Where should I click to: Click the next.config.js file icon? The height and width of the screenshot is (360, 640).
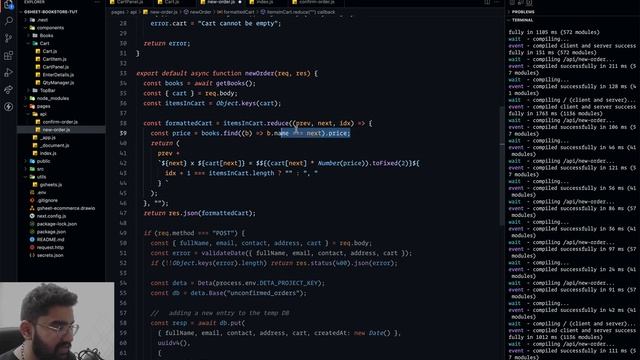[x=32, y=216]
